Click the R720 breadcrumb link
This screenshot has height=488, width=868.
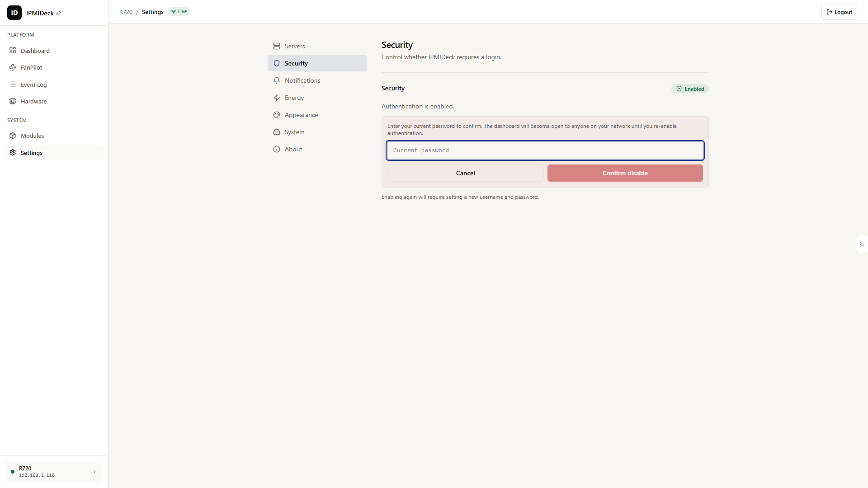pyautogui.click(x=126, y=12)
